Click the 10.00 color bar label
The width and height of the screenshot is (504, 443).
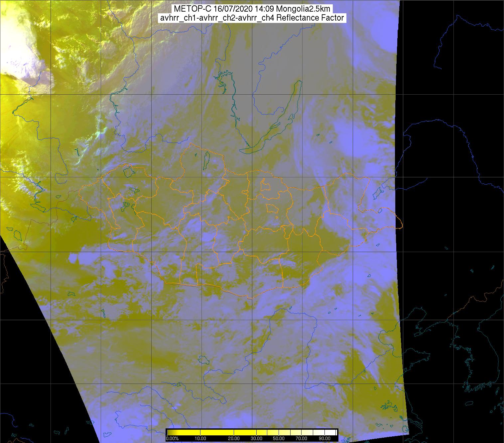point(200,438)
